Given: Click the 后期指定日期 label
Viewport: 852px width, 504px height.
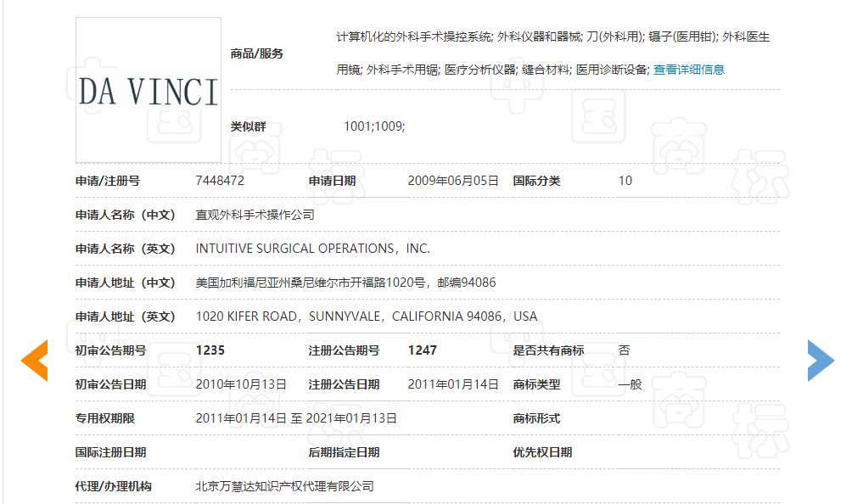Looking at the screenshot, I should [x=344, y=452].
